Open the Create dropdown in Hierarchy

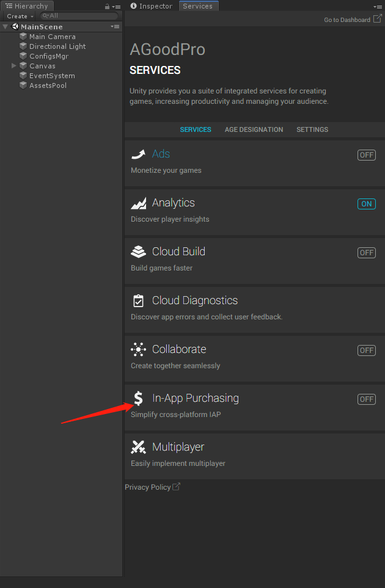pyautogui.click(x=19, y=16)
